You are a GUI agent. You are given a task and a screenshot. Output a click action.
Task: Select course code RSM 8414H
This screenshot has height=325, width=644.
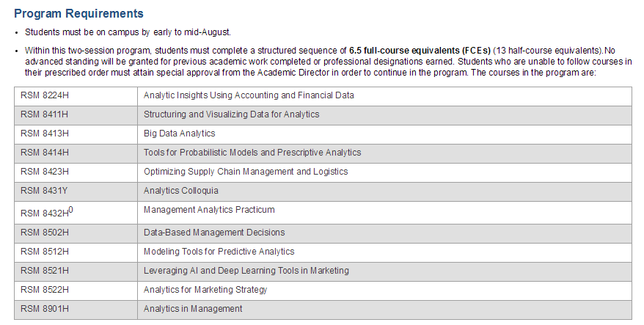point(45,153)
